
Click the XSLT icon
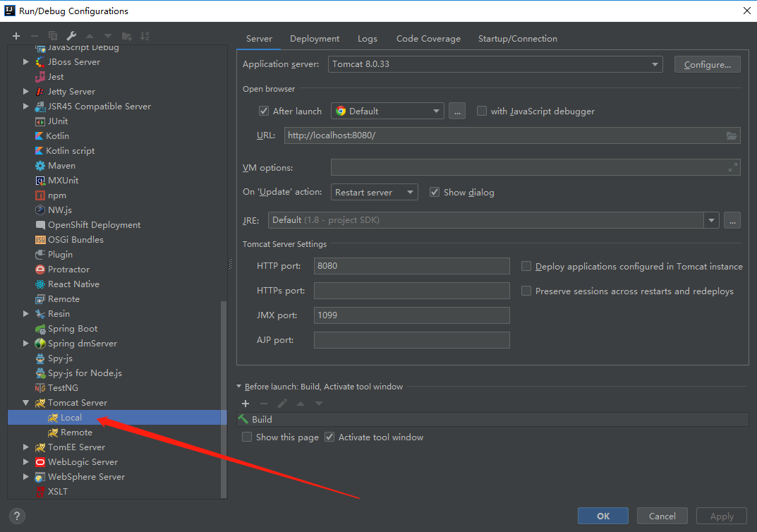point(40,492)
